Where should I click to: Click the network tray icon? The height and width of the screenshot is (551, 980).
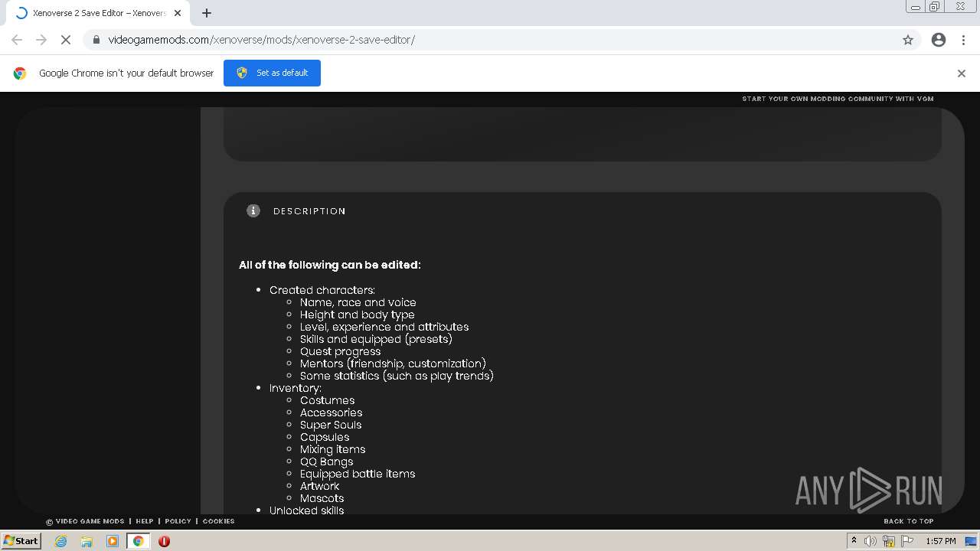[889, 541]
